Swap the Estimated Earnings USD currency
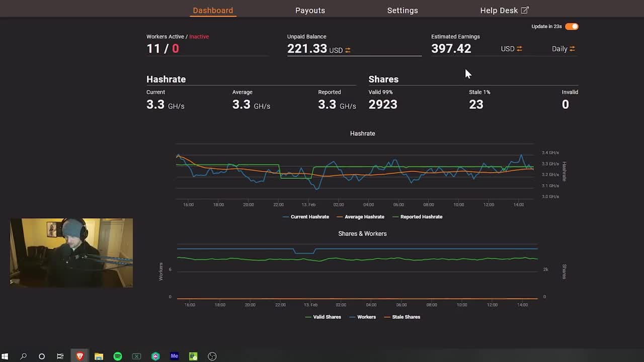Viewport: 644px width, 362px height. 519,49
